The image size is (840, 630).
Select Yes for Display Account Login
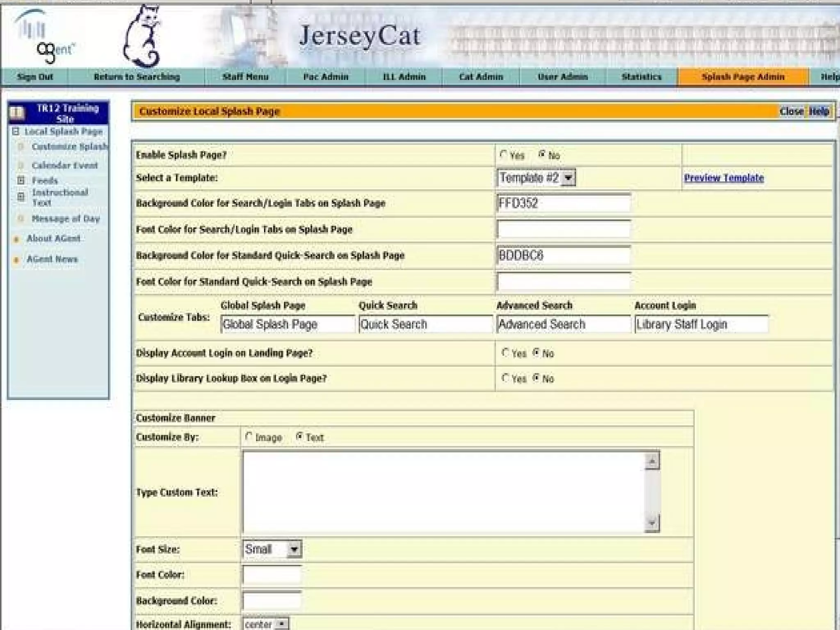tap(505, 353)
